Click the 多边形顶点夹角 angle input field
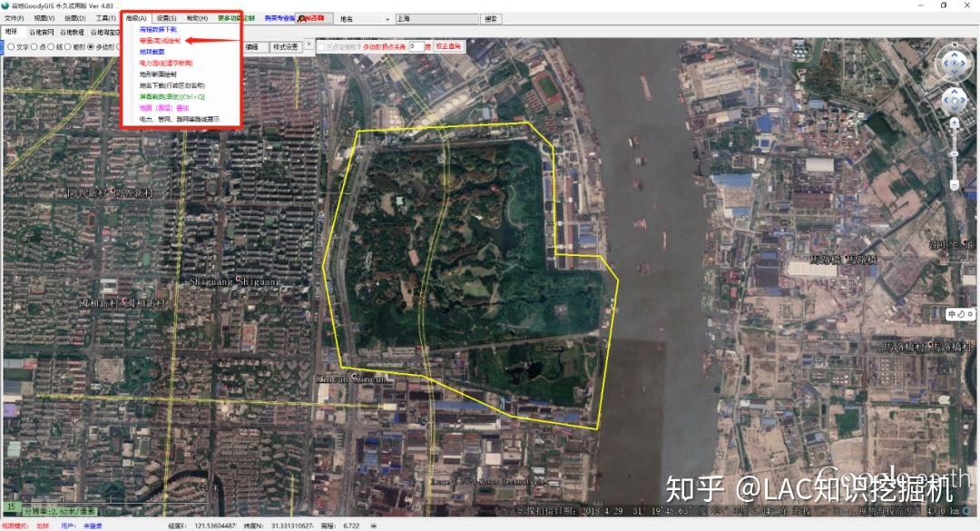The height and width of the screenshot is (531, 980). click(x=416, y=45)
